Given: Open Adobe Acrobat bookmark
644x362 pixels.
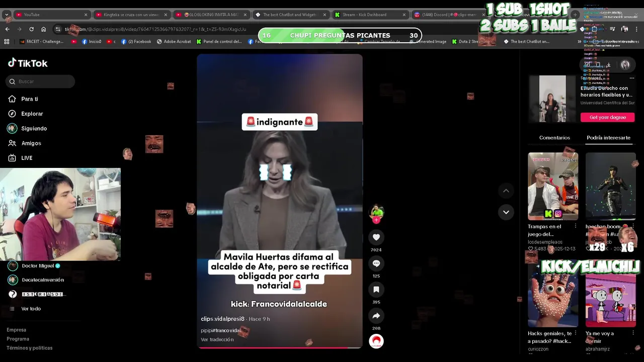Looking at the screenshot, I should point(174,42).
